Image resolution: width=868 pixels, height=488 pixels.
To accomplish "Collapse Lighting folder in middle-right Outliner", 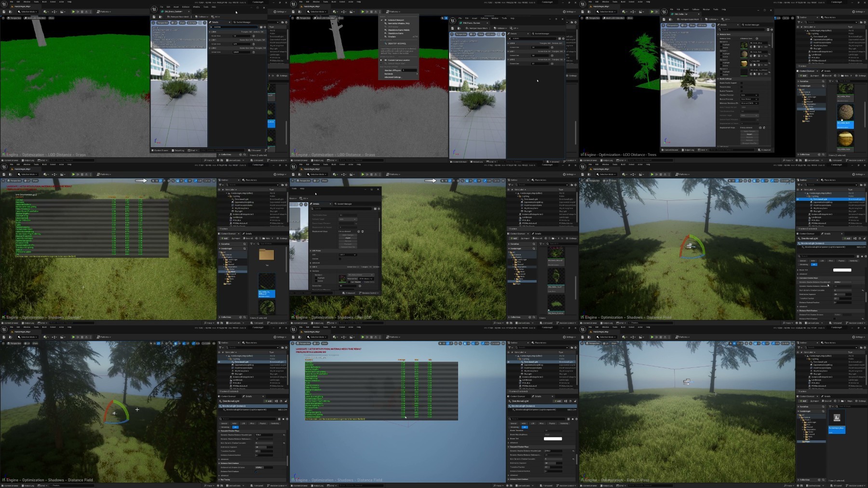I will (x=807, y=196).
